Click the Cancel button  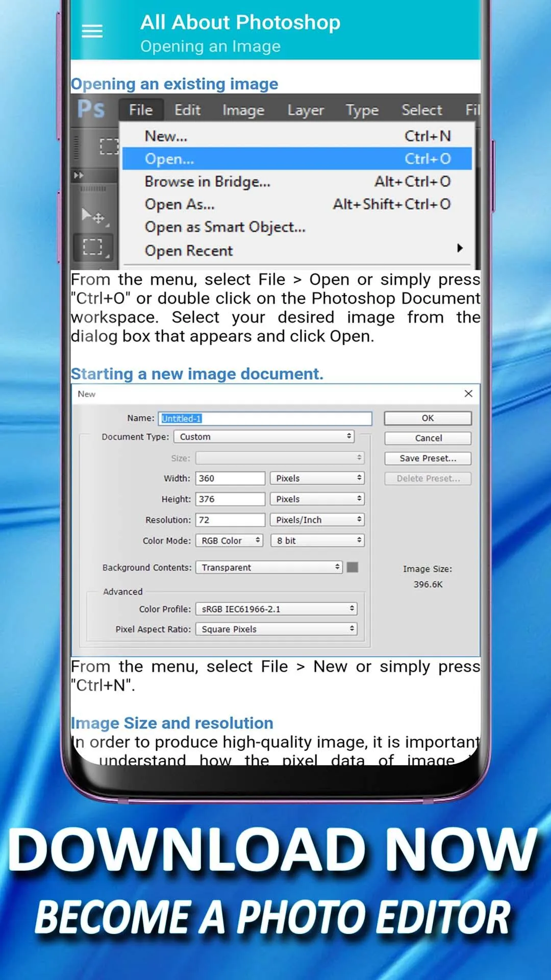coord(428,438)
